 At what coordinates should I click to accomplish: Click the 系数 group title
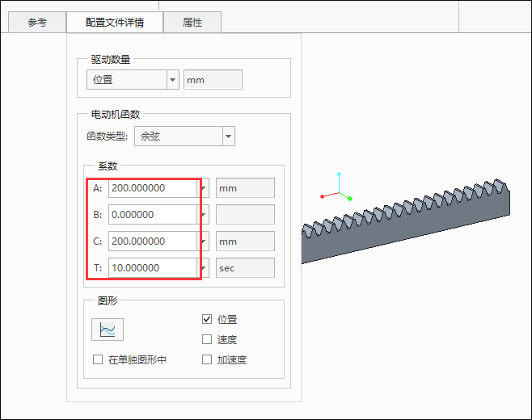coord(108,166)
